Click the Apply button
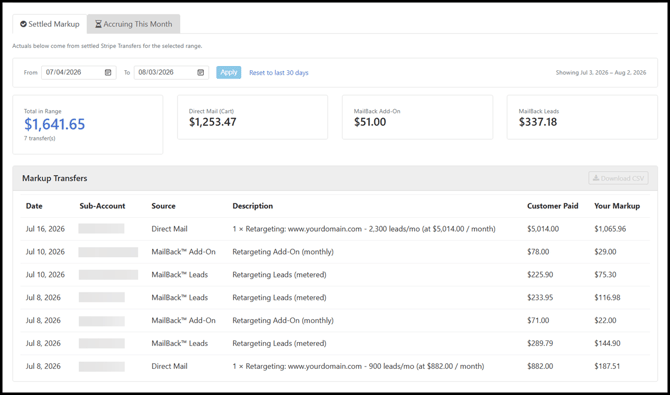Image resolution: width=670 pixels, height=395 pixels. (x=229, y=72)
